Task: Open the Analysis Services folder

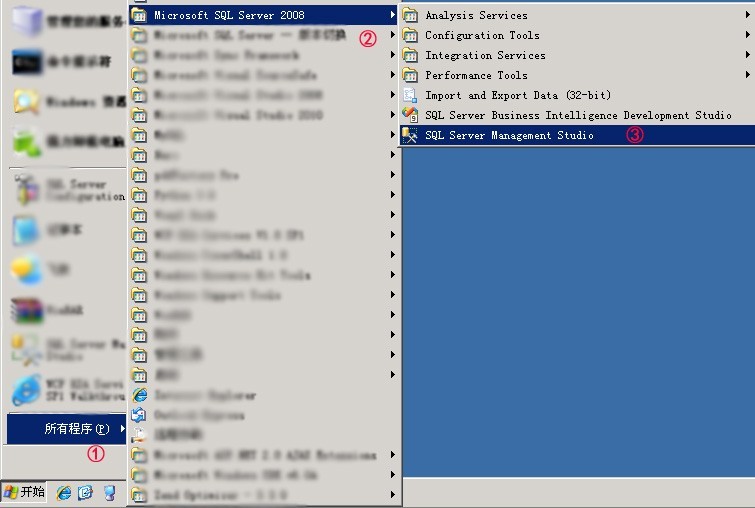Action: 577,15
